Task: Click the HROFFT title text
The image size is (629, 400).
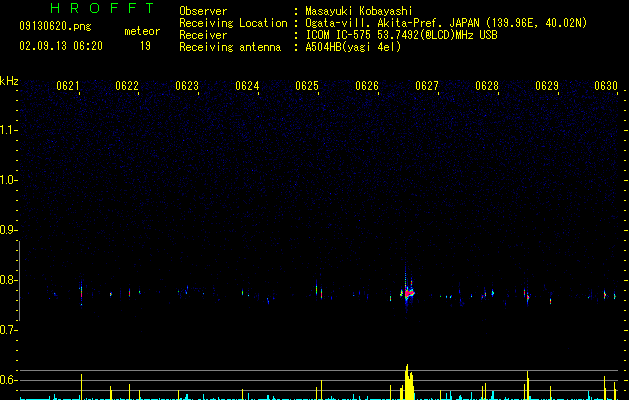Action: pos(102,8)
